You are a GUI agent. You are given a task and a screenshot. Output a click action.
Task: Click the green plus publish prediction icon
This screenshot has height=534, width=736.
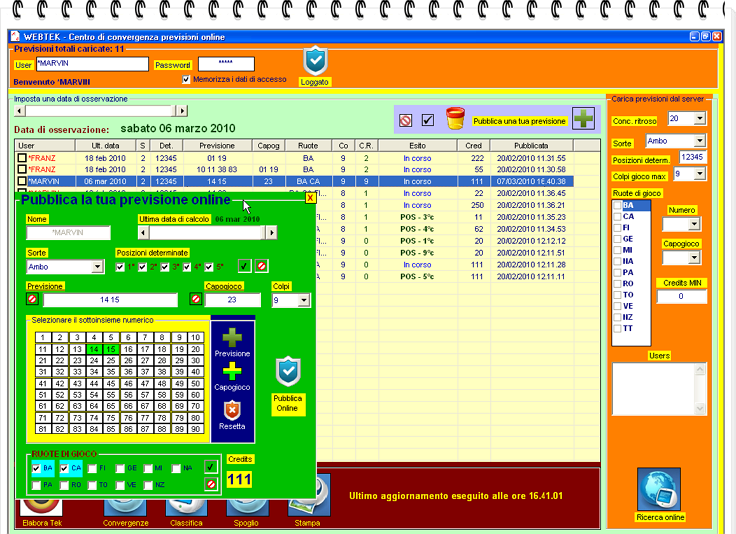pos(583,118)
